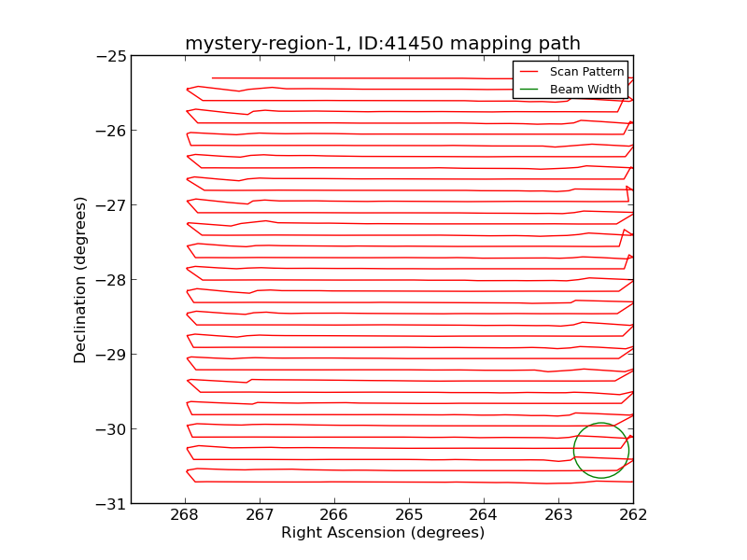
Task: Click the −25 declination tick label
Action: click(x=111, y=56)
